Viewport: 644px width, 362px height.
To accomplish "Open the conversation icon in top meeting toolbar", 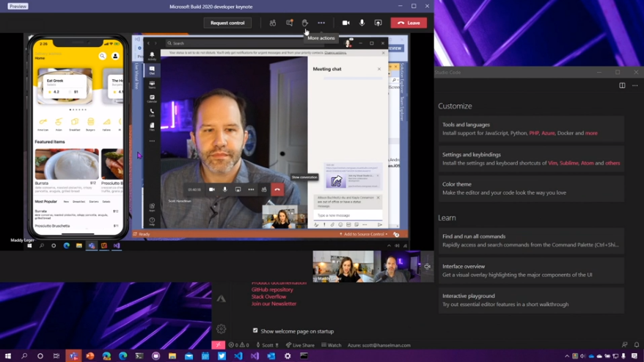I will tap(289, 23).
